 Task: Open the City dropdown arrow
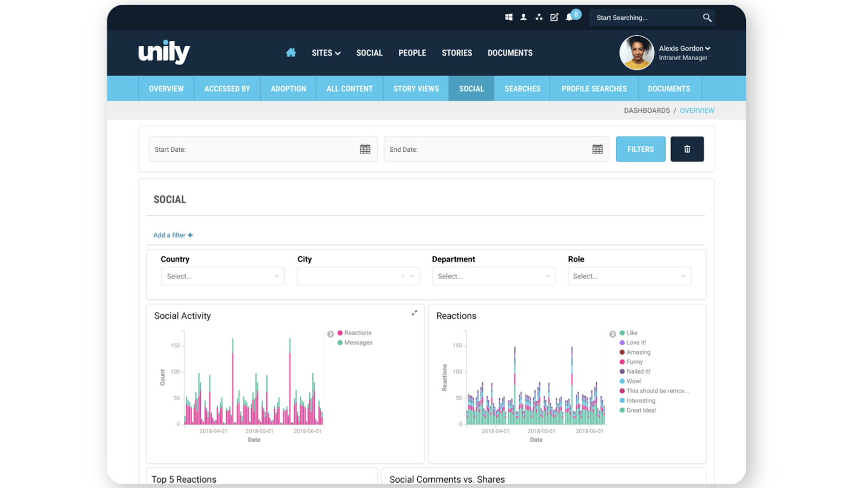click(412, 277)
